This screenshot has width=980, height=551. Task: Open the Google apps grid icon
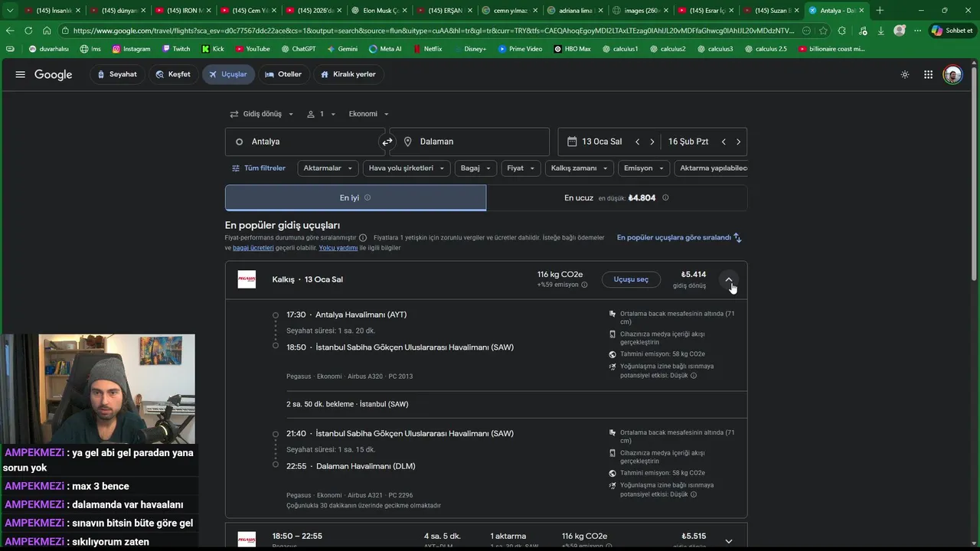[x=928, y=74]
